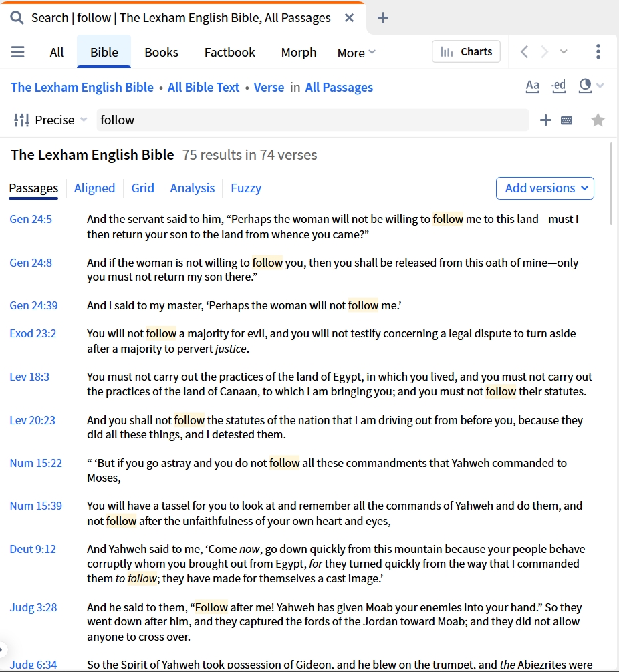This screenshot has width=619, height=672.
Task: Open the hamburger panel menu
Action: 17,52
